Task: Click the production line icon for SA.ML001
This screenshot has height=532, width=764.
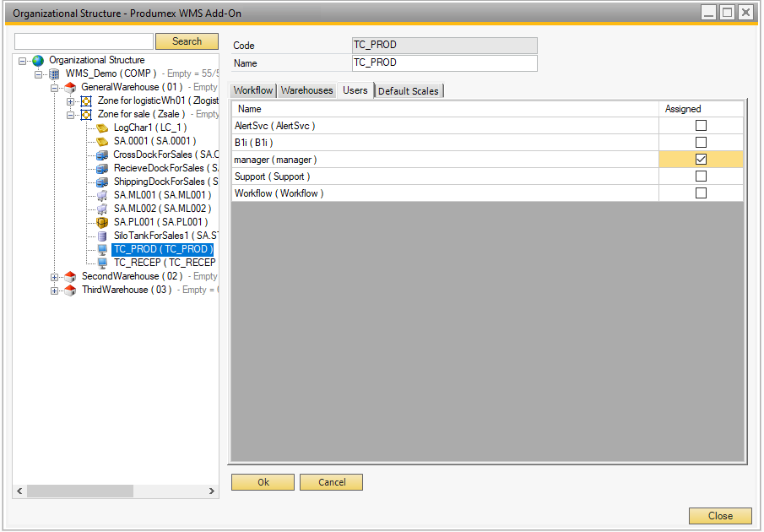Action: [x=100, y=195]
